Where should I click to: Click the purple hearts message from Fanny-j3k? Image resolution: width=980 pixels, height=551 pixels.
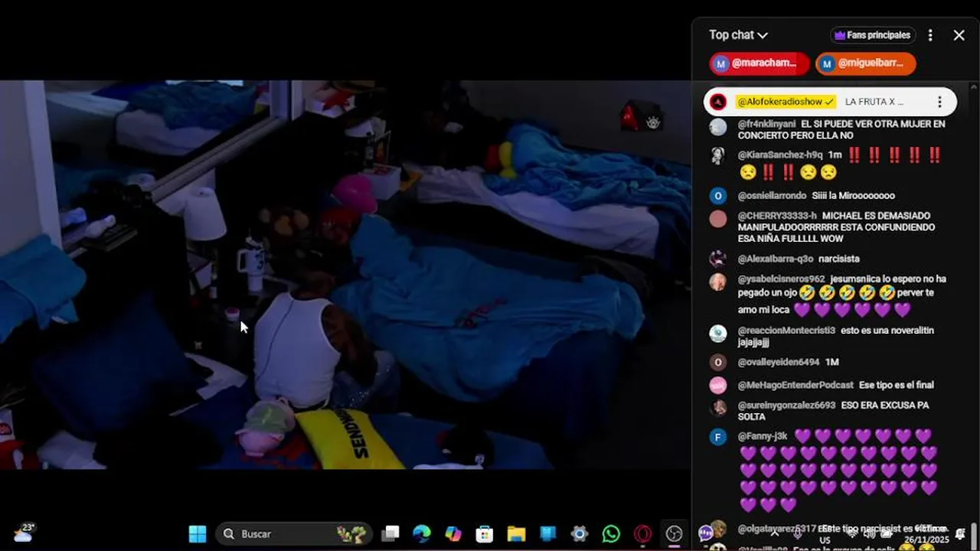click(x=839, y=470)
